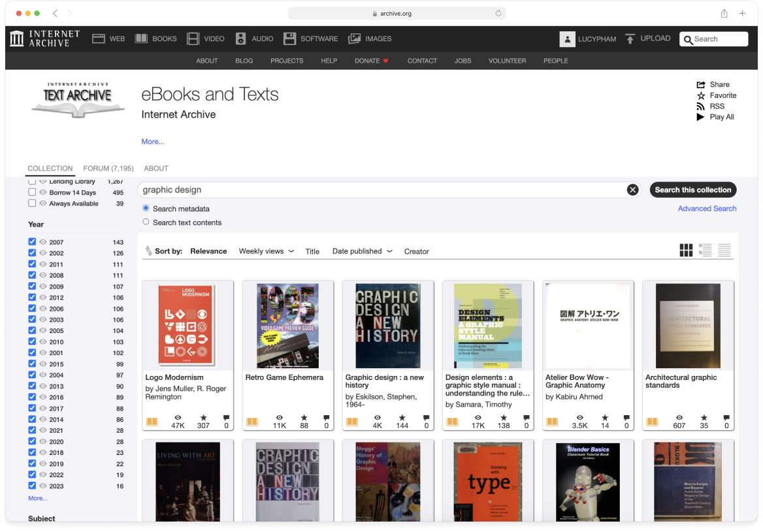The image size is (763, 532).
Task: Click the Upload arrow icon
Action: coord(630,39)
